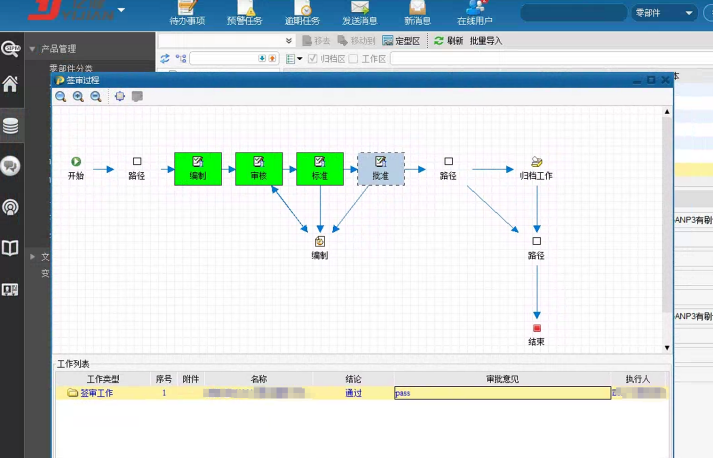Click scroll up arrow in diagram
713x458 pixels.
point(667,111)
